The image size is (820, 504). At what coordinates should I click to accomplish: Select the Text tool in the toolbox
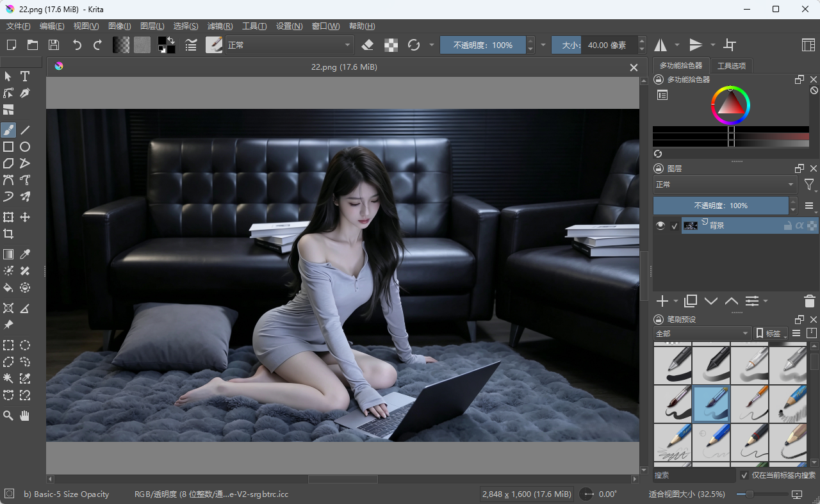[25, 76]
